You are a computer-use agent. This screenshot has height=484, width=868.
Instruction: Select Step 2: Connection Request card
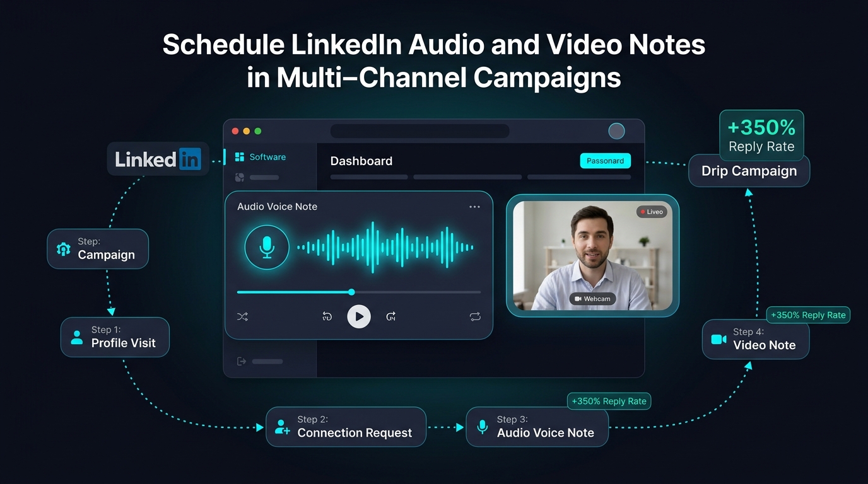(346, 427)
